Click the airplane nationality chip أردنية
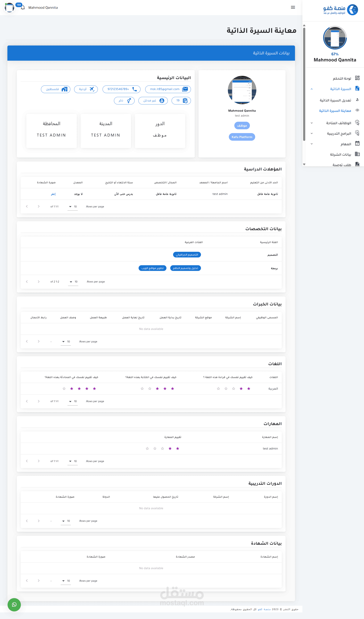Viewport: 364px width, 619px height. [x=86, y=89]
